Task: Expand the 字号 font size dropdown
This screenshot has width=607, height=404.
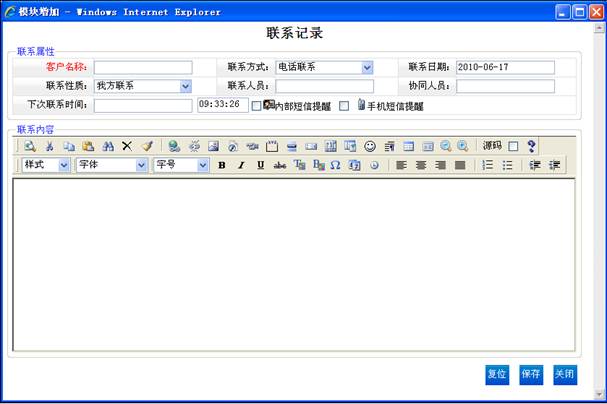Action: [x=203, y=165]
